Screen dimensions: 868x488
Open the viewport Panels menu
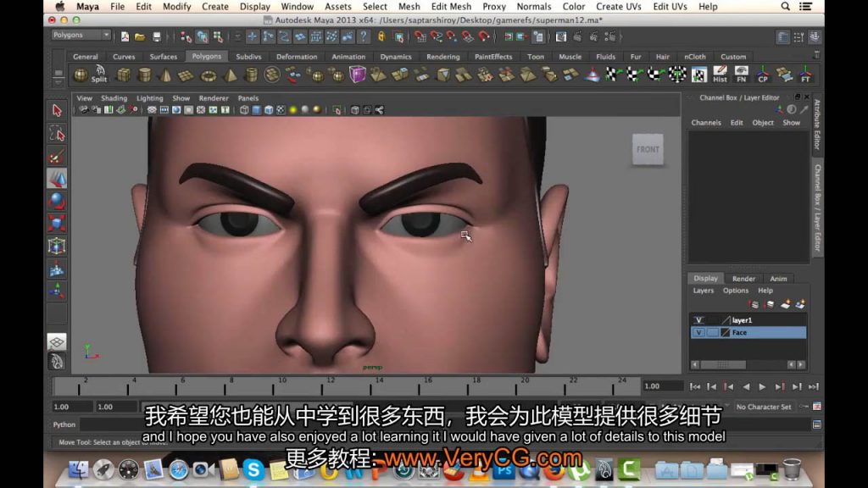pyautogui.click(x=248, y=98)
